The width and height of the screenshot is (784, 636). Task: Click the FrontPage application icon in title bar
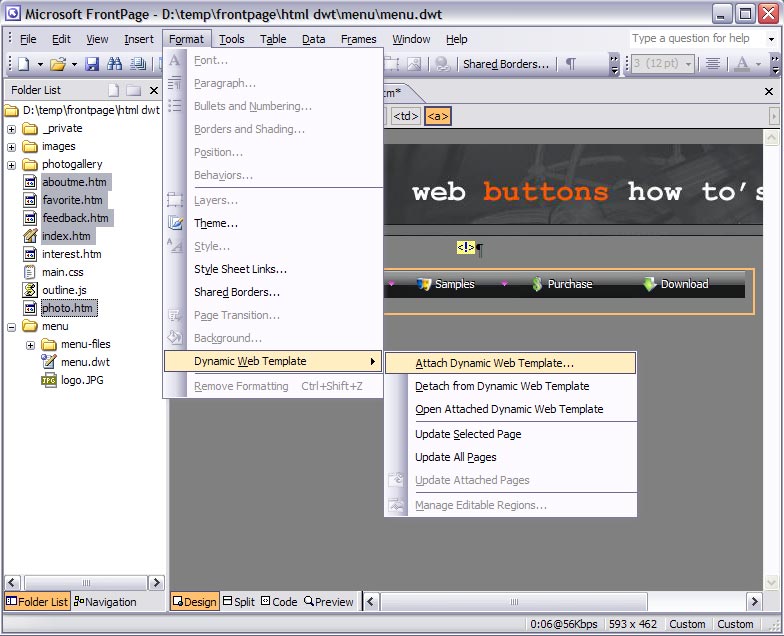[x=12, y=14]
